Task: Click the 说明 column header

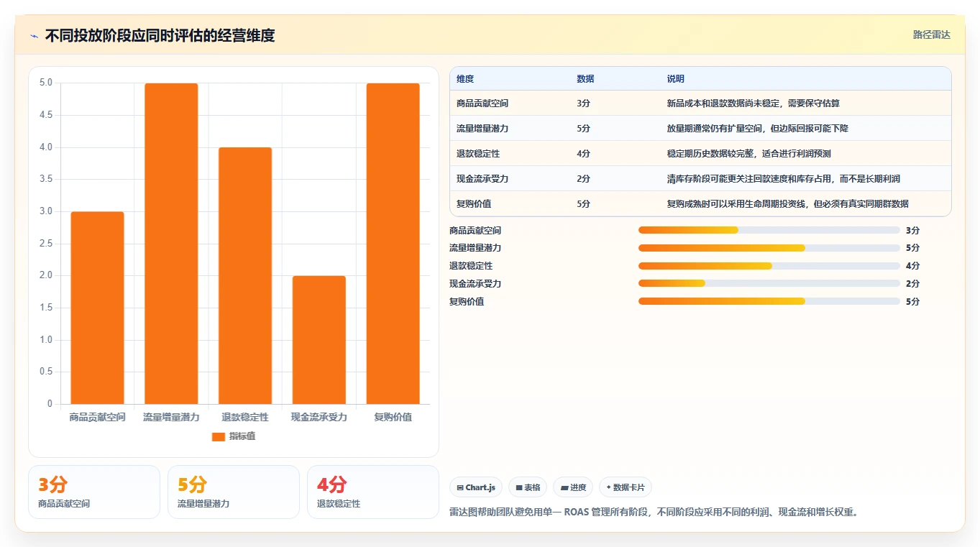Action: click(676, 79)
